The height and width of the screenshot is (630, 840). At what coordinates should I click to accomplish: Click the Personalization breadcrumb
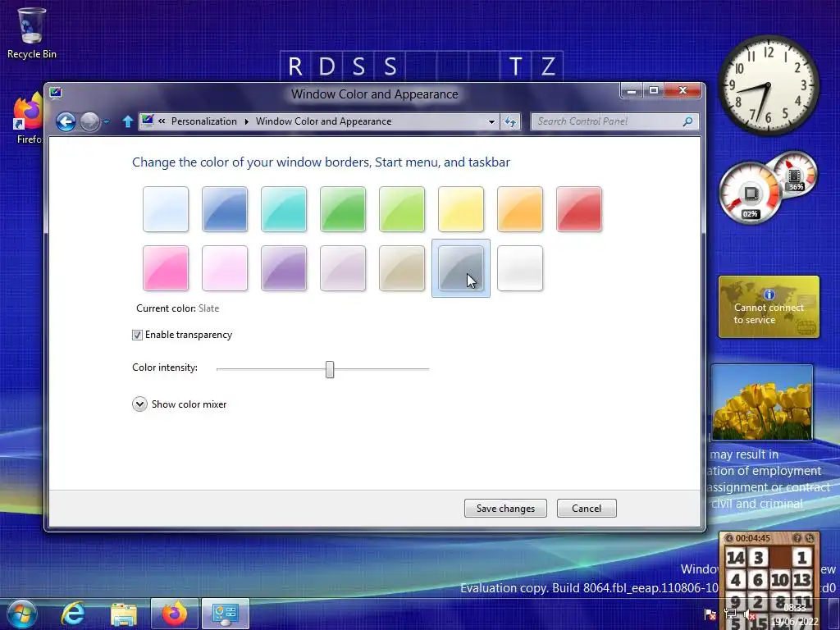[x=204, y=121]
